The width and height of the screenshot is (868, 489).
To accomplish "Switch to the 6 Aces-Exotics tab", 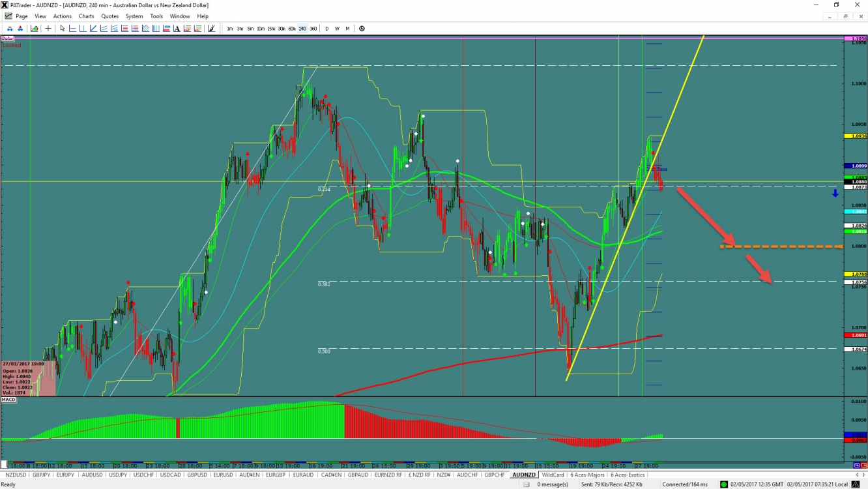I will [x=627, y=475].
